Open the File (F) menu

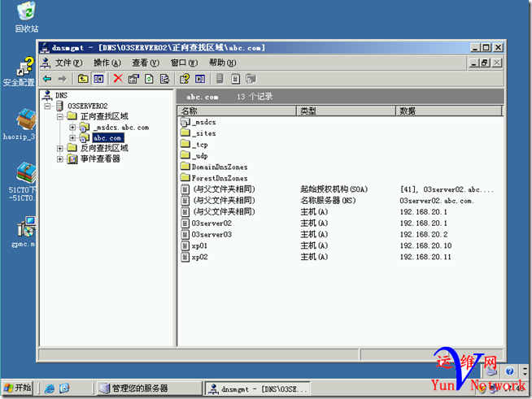tap(69, 63)
